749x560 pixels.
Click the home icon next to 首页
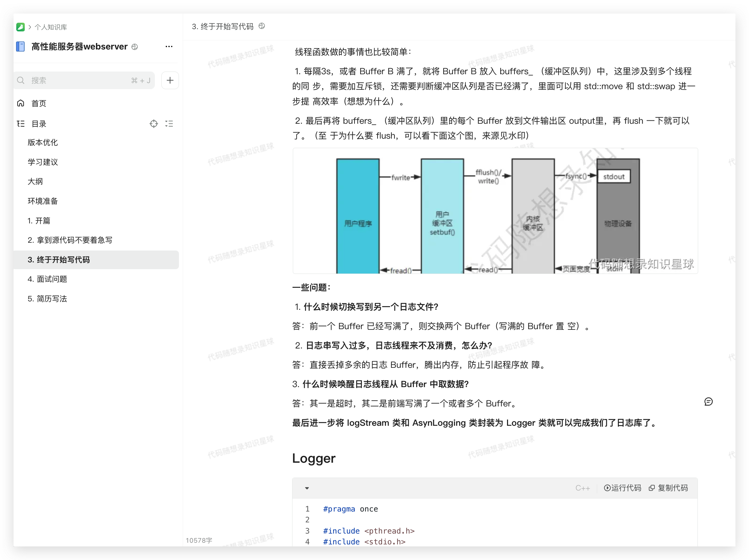(x=21, y=103)
